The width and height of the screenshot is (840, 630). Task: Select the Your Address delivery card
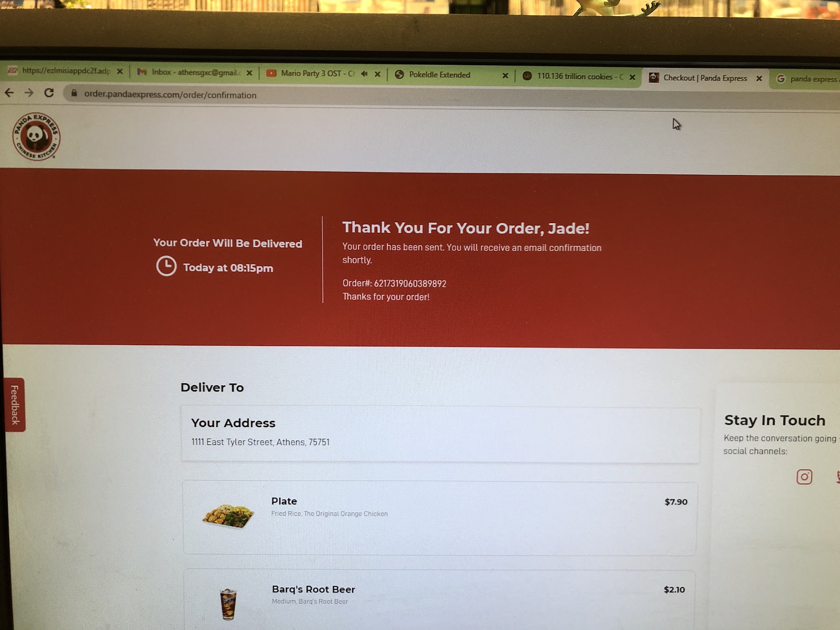441,434
